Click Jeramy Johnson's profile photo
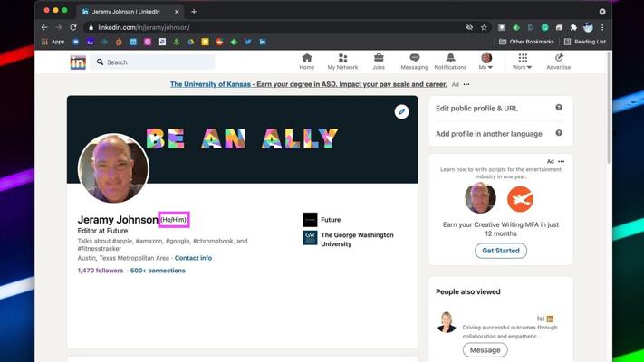Image resolution: width=644 pixels, height=362 pixels. pyautogui.click(x=113, y=169)
